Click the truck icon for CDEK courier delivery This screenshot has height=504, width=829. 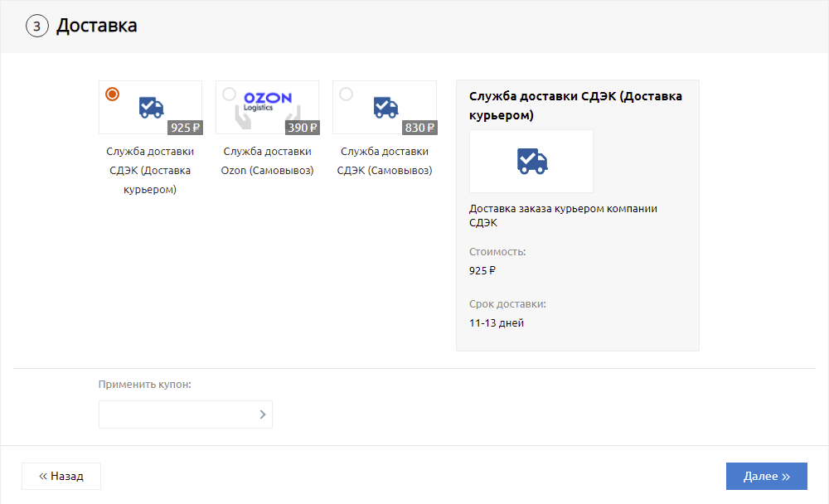click(151, 108)
